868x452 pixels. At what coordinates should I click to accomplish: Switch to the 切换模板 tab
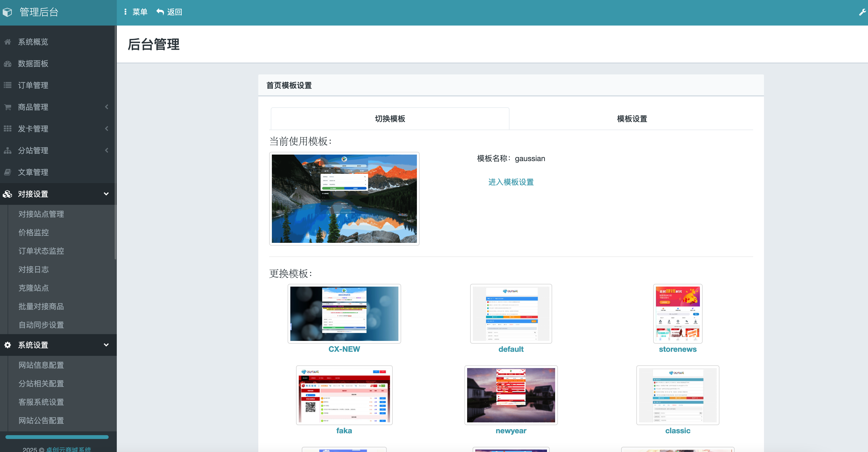tap(390, 119)
